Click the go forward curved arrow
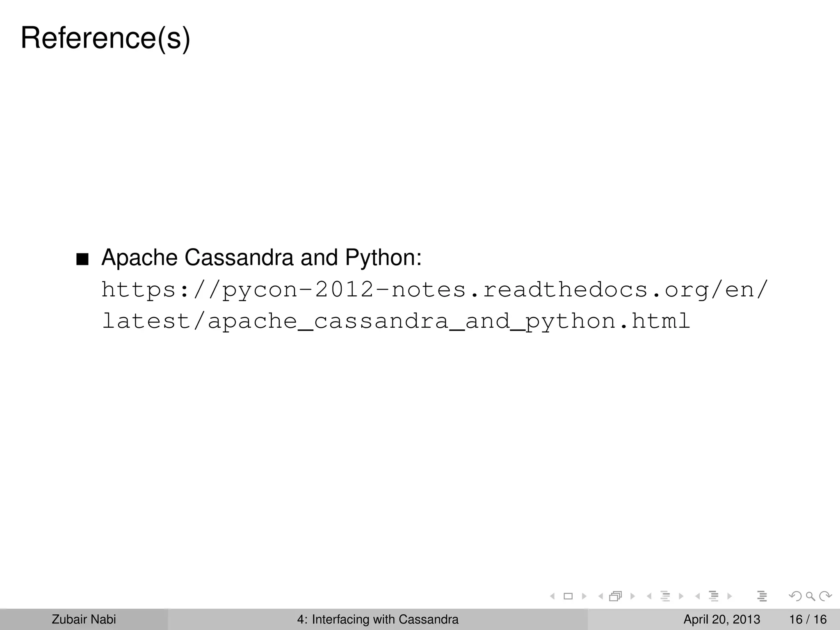Screen dimensions: 840x630 [x=825, y=596]
